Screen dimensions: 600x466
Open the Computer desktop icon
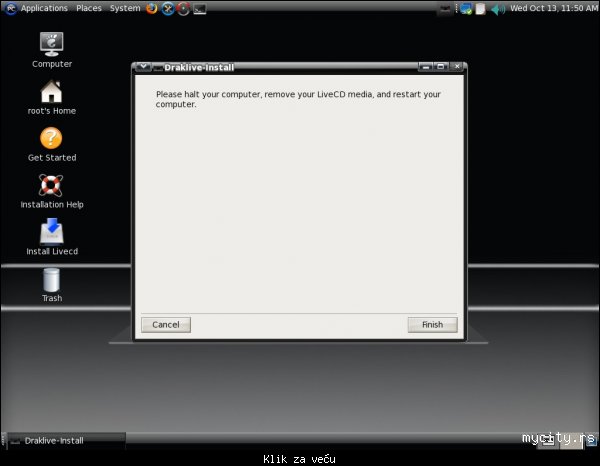[52, 50]
